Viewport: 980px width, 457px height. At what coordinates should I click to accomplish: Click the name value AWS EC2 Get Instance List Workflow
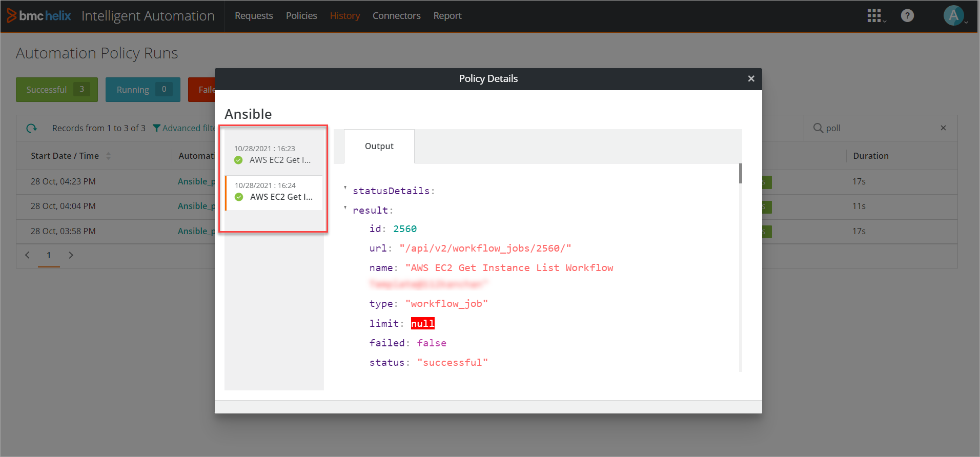point(509,268)
